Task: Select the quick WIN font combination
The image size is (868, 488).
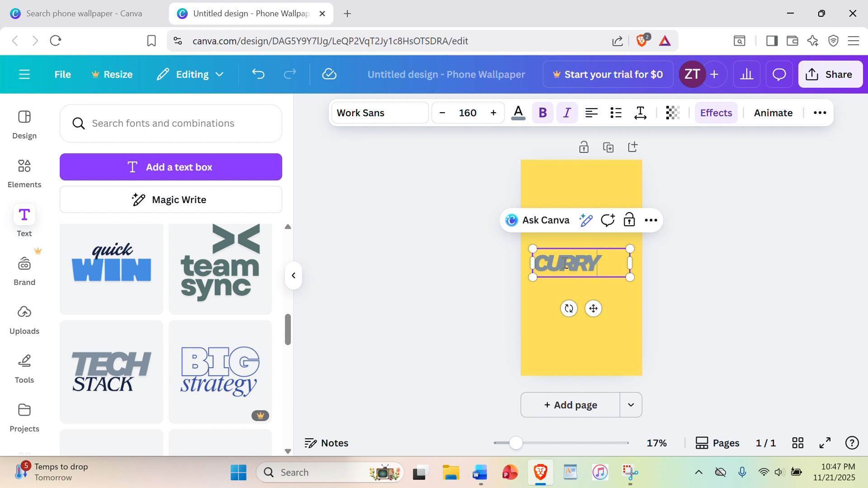Action: (111, 269)
